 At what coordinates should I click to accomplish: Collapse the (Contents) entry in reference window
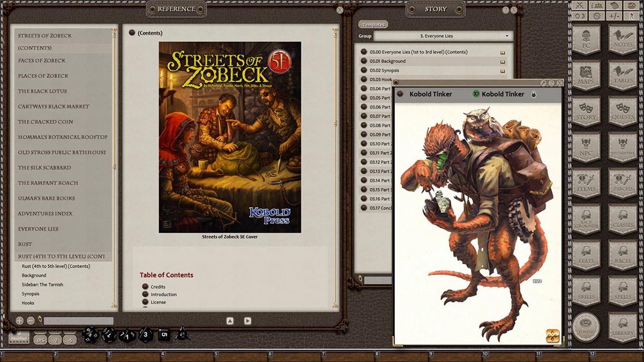(132, 33)
